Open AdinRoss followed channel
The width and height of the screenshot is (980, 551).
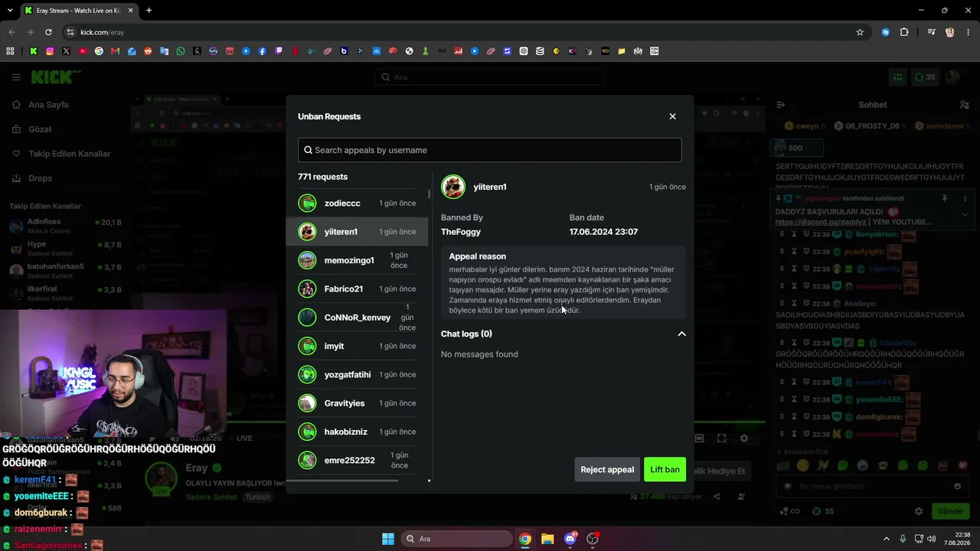point(65,225)
